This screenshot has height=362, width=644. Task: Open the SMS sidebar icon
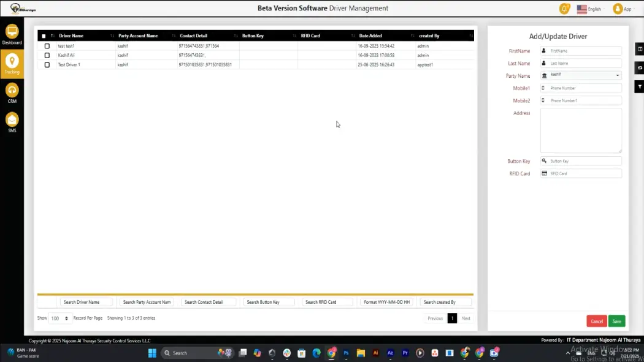(12, 123)
